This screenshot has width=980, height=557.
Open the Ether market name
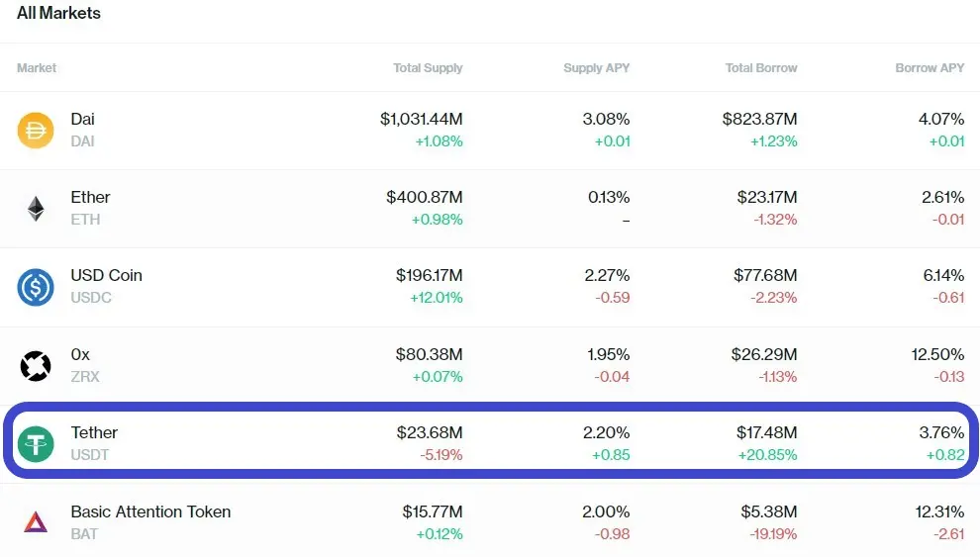coord(90,197)
